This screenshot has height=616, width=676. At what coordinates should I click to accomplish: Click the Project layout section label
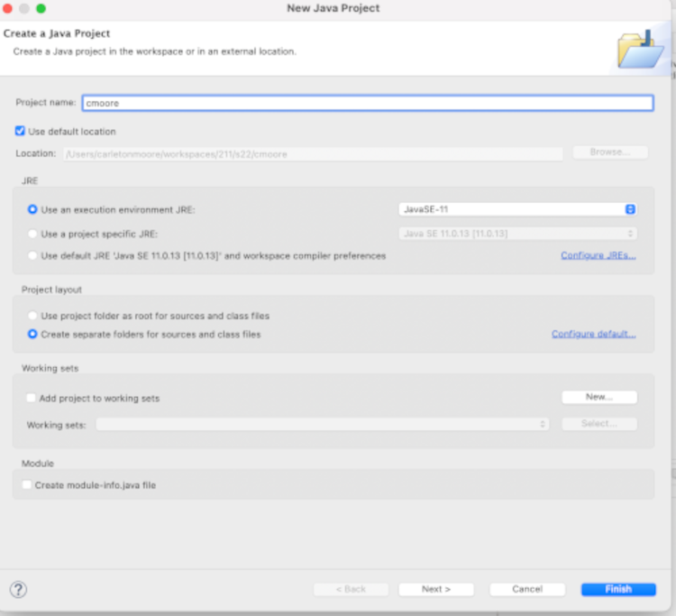(x=51, y=290)
